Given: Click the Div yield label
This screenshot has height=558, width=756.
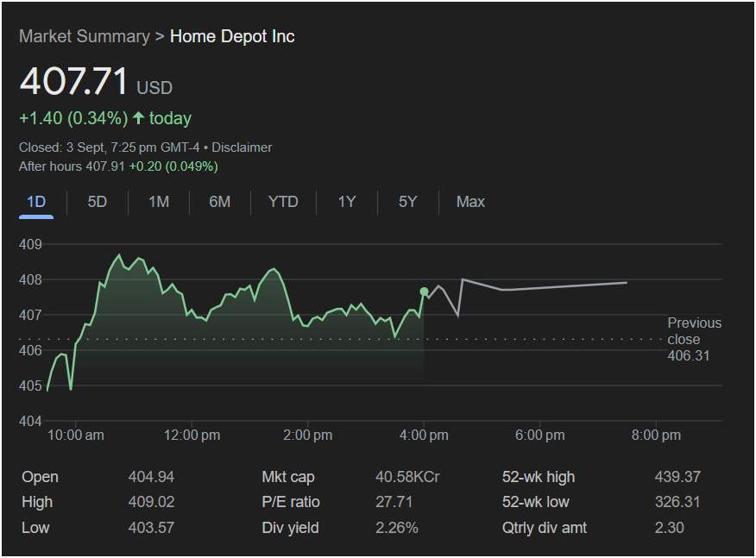Looking at the screenshot, I should 290,528.
